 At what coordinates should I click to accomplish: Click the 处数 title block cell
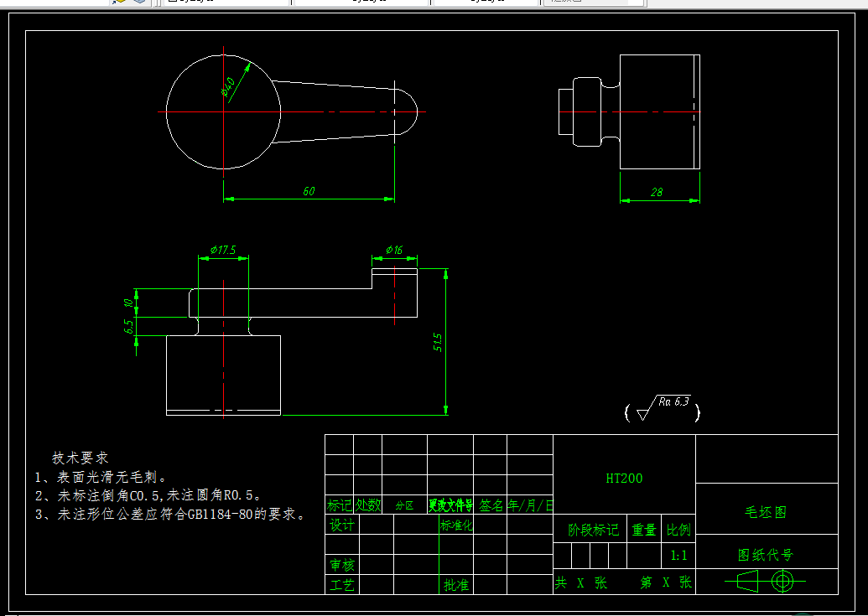pyautogui.click(x=368, y=505)
